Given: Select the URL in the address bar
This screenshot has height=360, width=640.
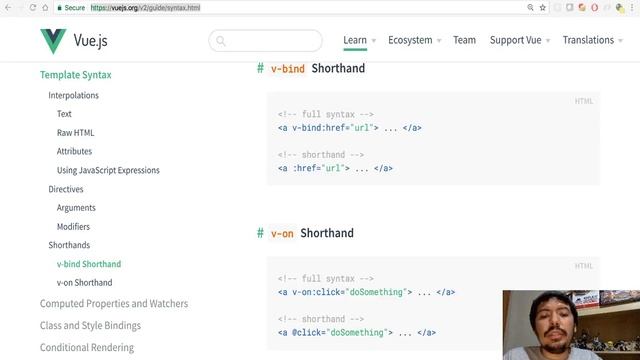Looking at the screenshot, I should click(x=145, y=8).
